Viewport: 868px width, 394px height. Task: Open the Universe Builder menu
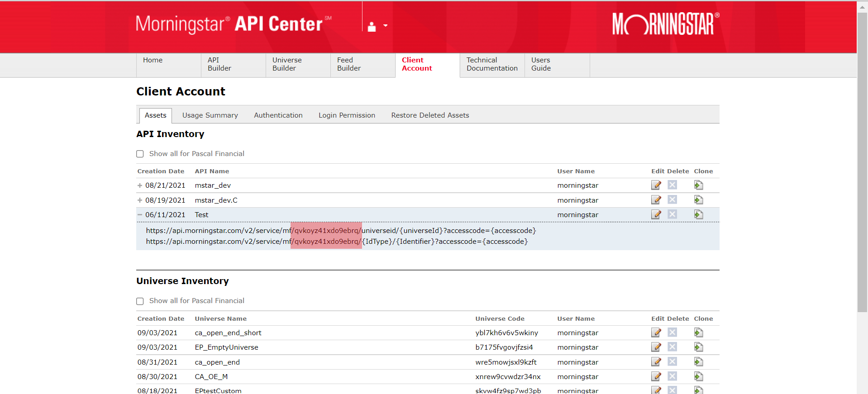[x=298, y=65]
